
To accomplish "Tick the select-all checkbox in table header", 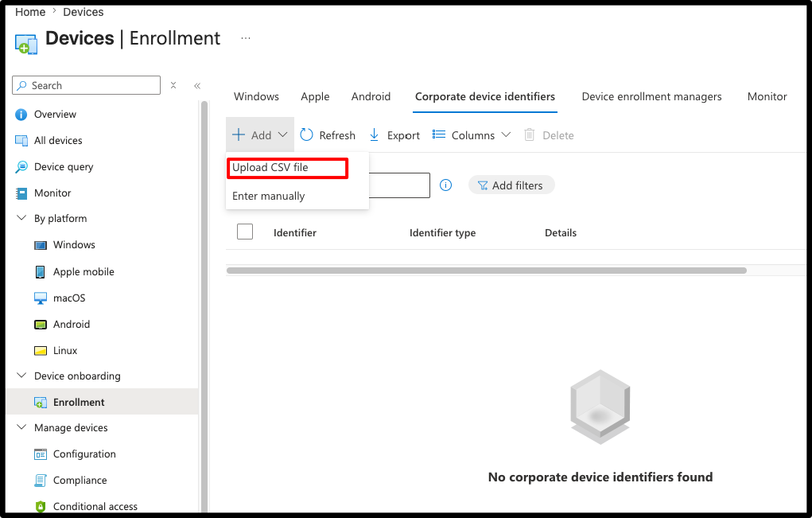I will [x=245, y=232].
